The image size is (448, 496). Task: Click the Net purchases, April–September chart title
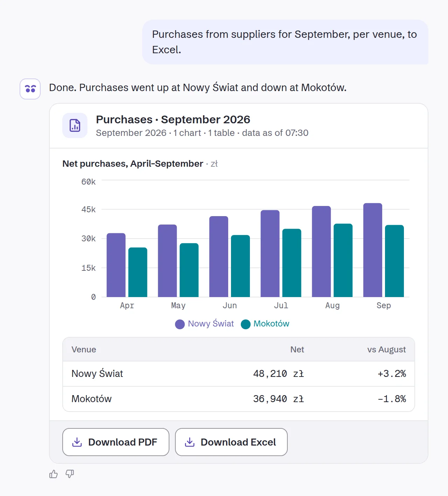[x=133, y=164]
